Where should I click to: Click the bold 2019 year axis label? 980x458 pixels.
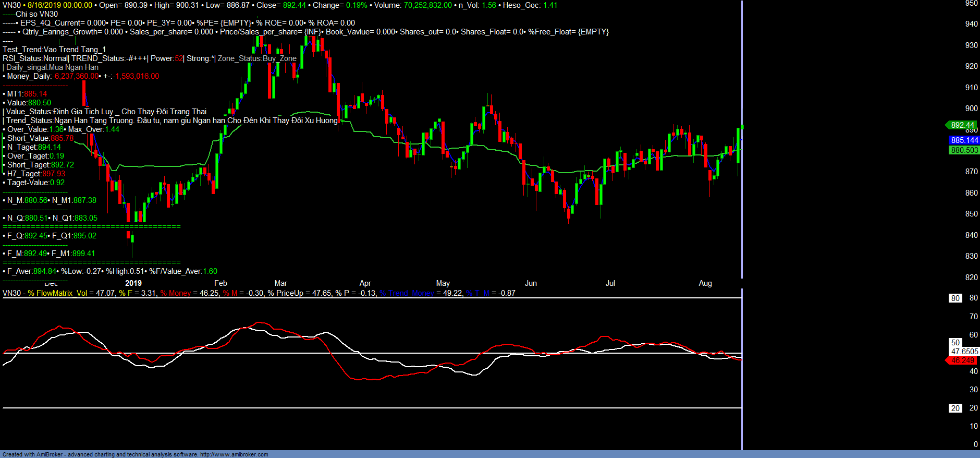pos(133,283)
